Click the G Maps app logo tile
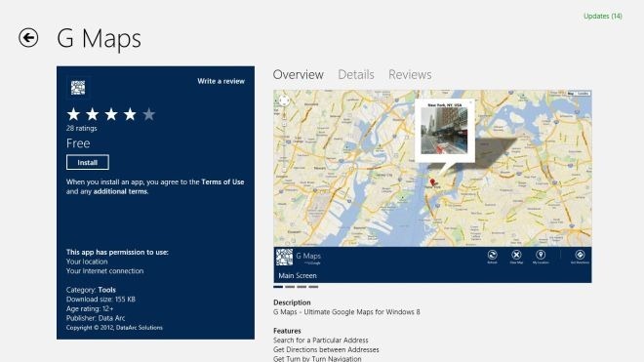Viewport: 644px width, 362px height. click(x=78, y=88)
